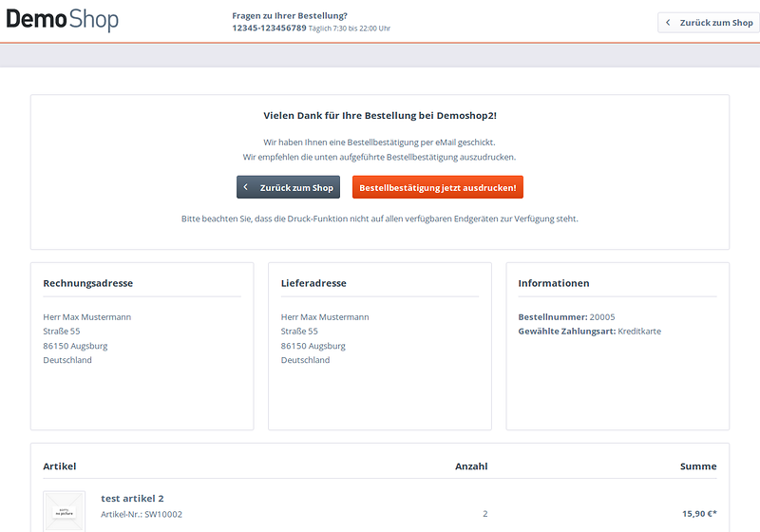Click the Demo Shop logo
The height and width of the screenshot is (532, 760).
(63, 20)
